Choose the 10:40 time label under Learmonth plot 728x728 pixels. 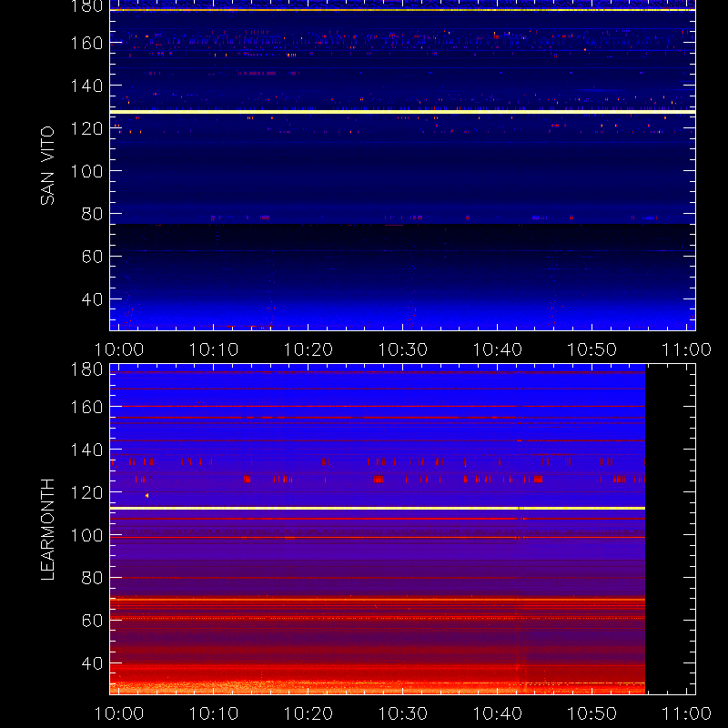point(498,713)
